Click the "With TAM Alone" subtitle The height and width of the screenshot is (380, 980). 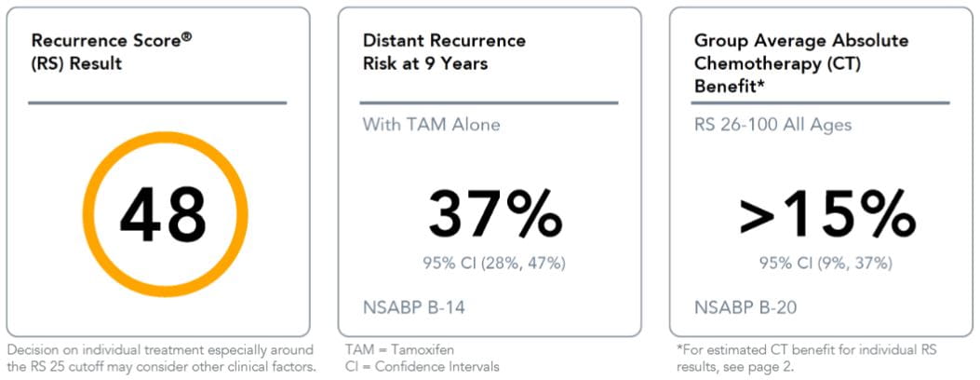[x=431, y=124]
